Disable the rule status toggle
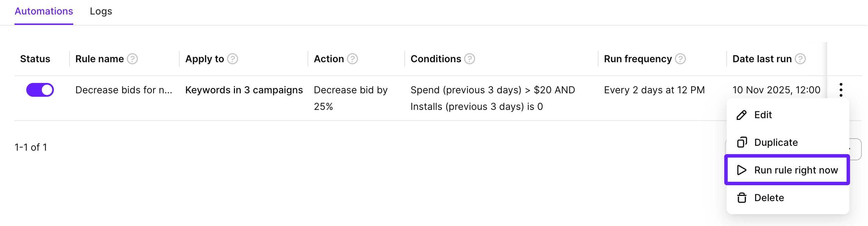Viewport: 868px width, 226px height. tap(40, 90)
